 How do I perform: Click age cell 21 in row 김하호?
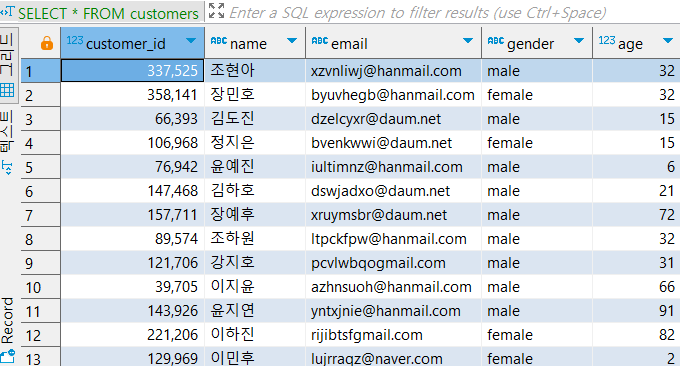coord(636,191)
